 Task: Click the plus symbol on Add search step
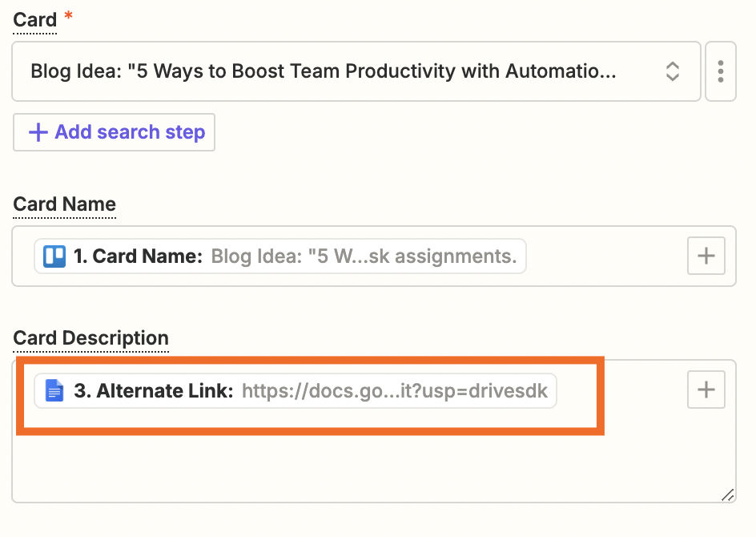(38, 132)
